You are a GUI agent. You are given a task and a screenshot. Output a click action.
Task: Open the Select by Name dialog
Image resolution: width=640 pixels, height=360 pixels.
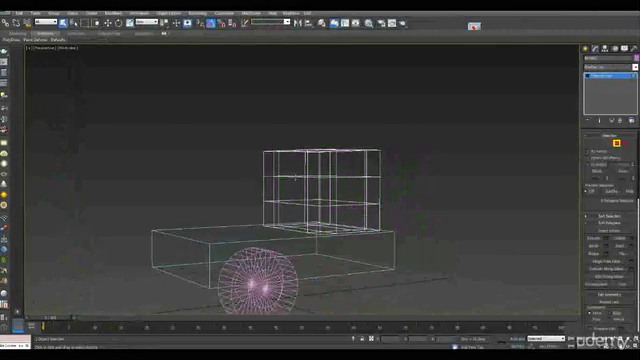click(x=74, y=23)
